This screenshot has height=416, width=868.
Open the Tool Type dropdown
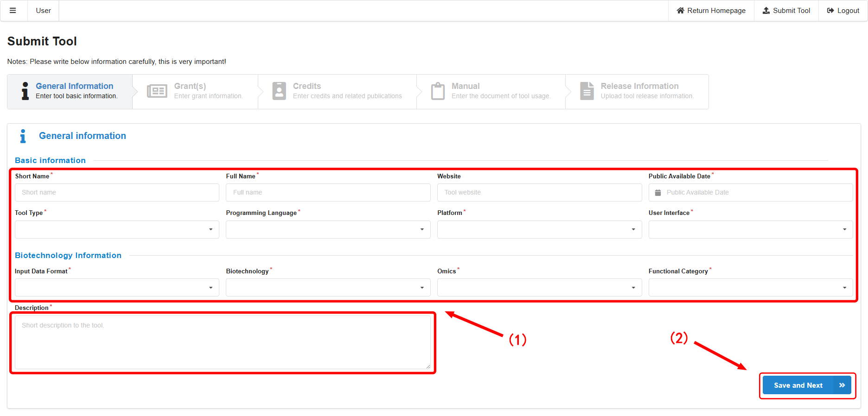117,230
